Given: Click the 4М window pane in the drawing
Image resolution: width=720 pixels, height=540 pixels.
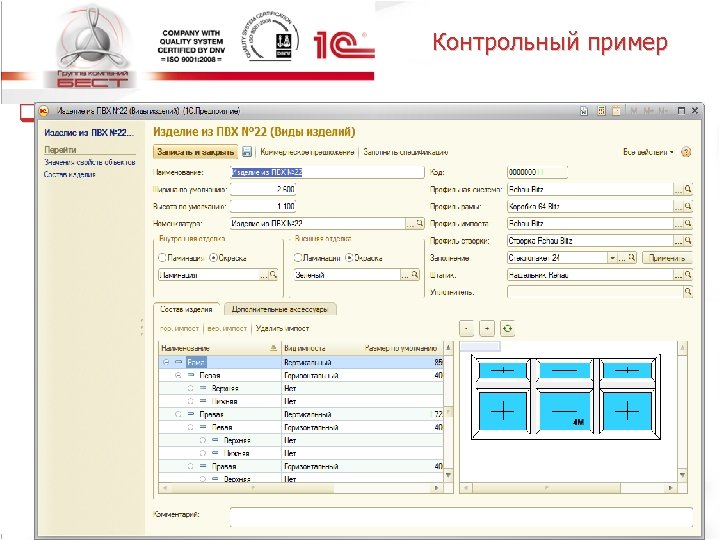Looking at the screenshot, I should 564,411.
